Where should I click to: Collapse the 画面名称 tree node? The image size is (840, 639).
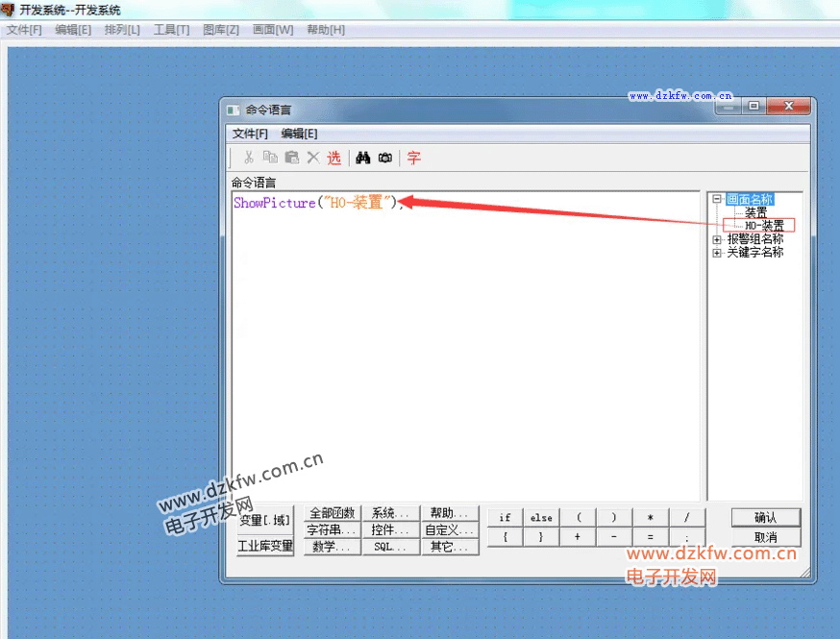(717, 200)
